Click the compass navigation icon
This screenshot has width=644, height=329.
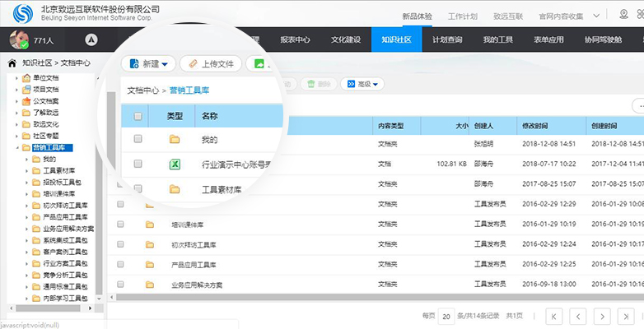pos(91,39)
